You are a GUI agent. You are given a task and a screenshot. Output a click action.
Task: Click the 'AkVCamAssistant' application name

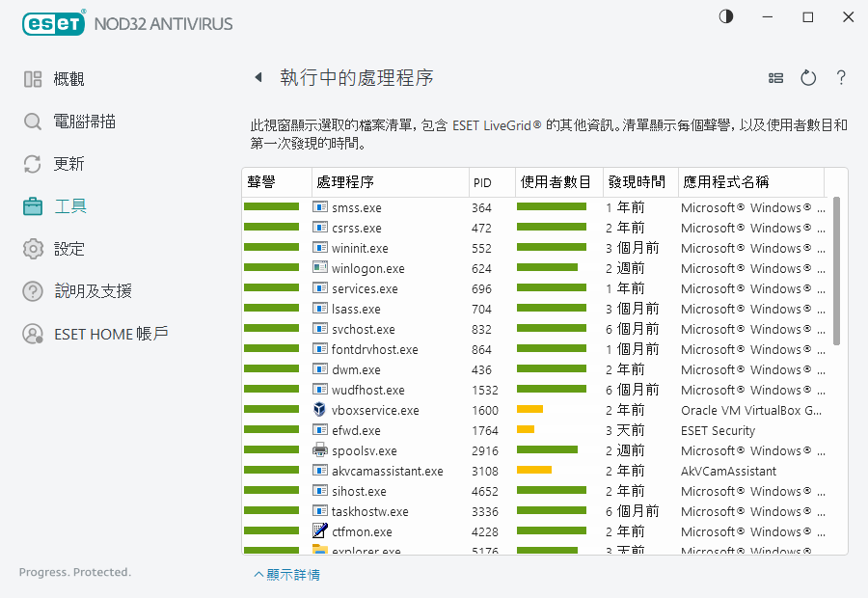(728, 472)
